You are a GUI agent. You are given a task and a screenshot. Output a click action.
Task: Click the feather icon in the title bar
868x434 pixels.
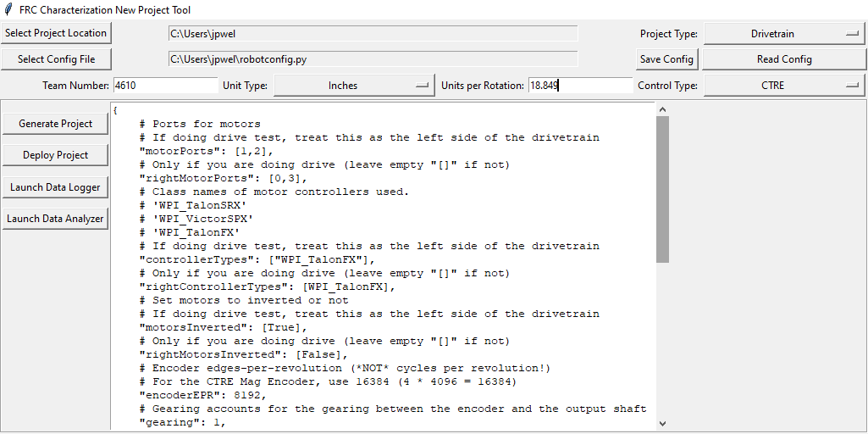tap(8, 9)
